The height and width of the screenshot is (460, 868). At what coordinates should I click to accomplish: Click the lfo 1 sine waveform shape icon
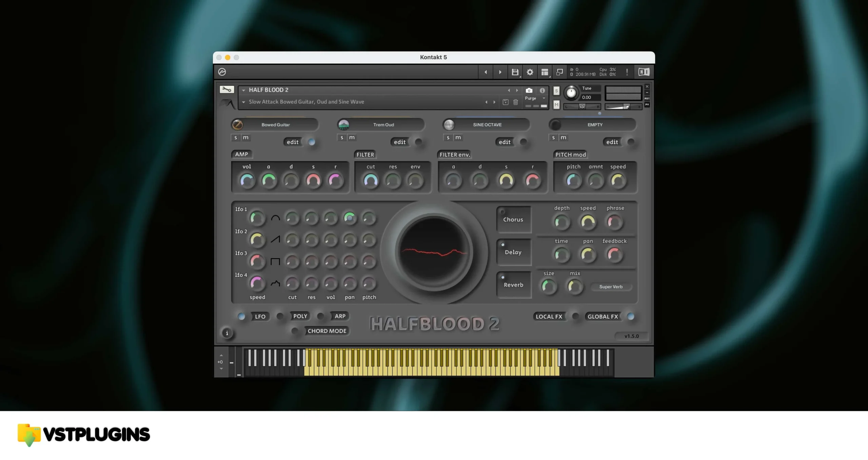[x=275, y=218]
